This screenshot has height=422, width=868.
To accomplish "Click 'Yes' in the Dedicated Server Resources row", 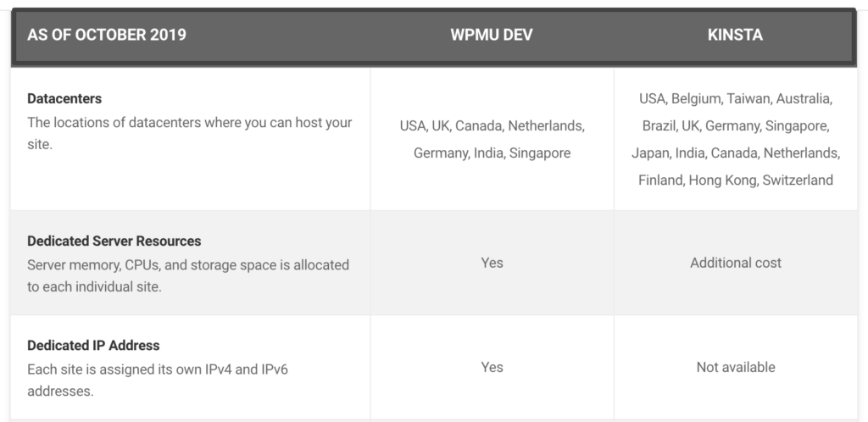I will (492, 263).
